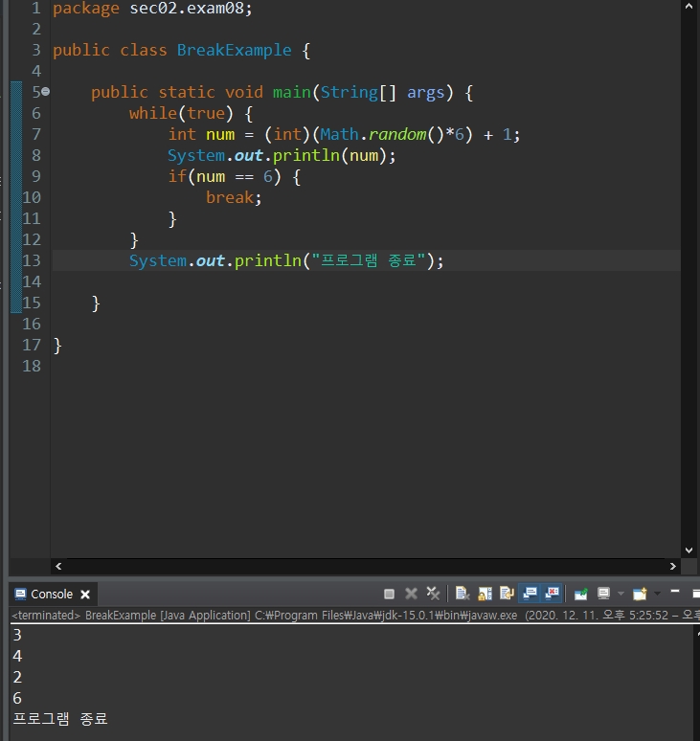Screen dimensions: 700x741
Task: Click if(num == 6) on line 9
Action: coord(224,177)
